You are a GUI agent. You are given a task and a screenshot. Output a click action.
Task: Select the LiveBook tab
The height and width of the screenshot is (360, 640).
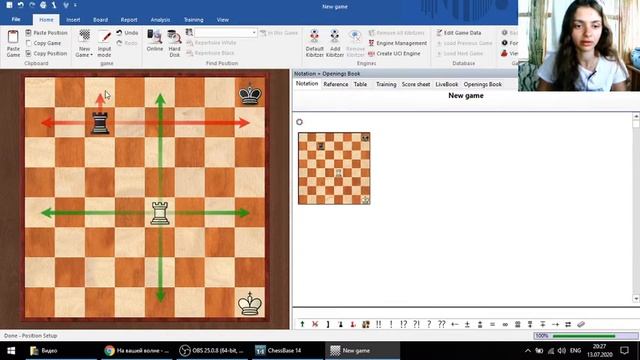click(447, 84)
